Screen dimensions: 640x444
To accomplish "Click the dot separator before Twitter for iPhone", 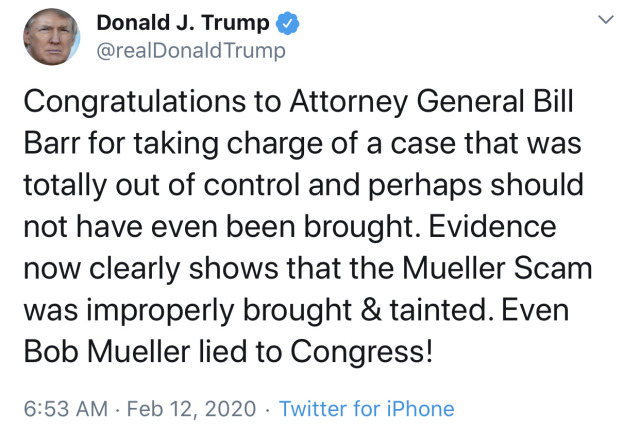I will 267,409.
